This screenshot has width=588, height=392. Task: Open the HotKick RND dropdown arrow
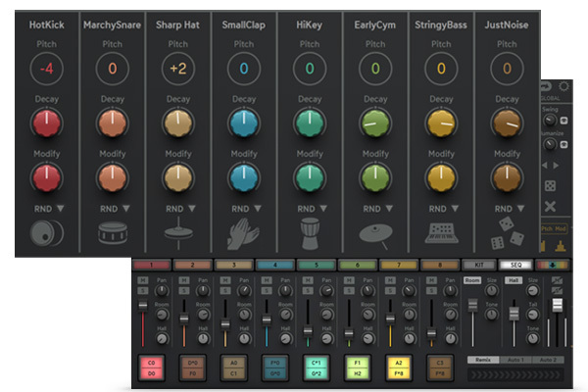(x=61, y=208)
